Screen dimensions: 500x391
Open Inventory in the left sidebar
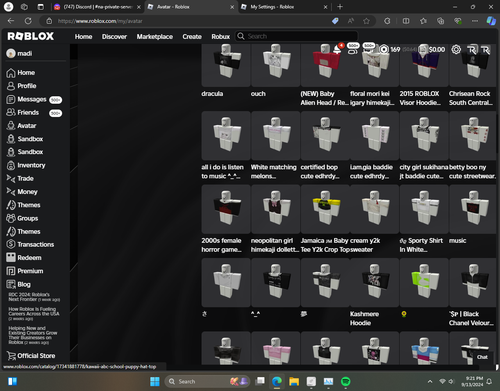pos(26,165)
